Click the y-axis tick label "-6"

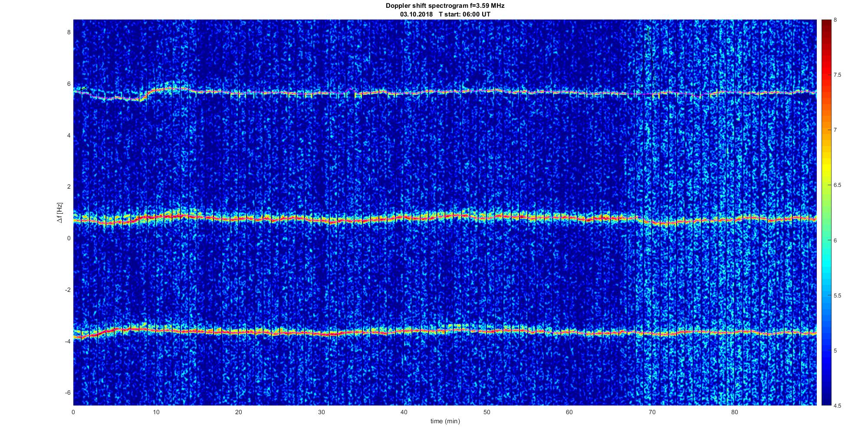[x=68, y=392]
